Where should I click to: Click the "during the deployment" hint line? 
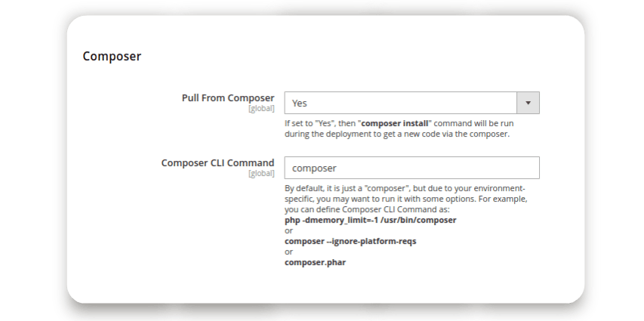point(397,134)
